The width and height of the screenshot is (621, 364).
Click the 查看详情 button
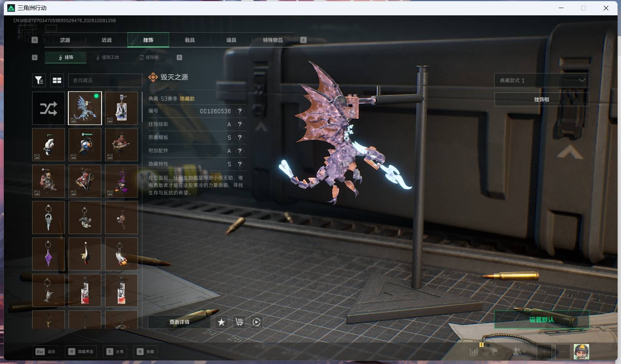(x=179, y=322)
